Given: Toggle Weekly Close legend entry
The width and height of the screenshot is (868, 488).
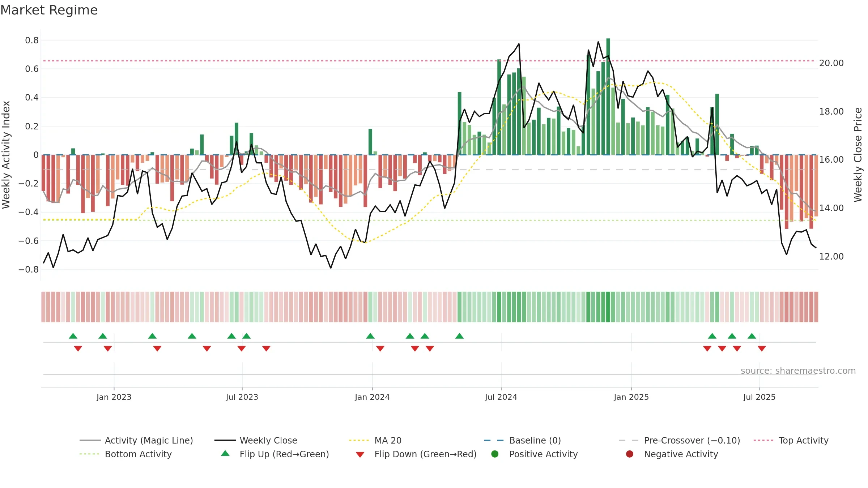Looking at the screenshot, I should point(256,440).
